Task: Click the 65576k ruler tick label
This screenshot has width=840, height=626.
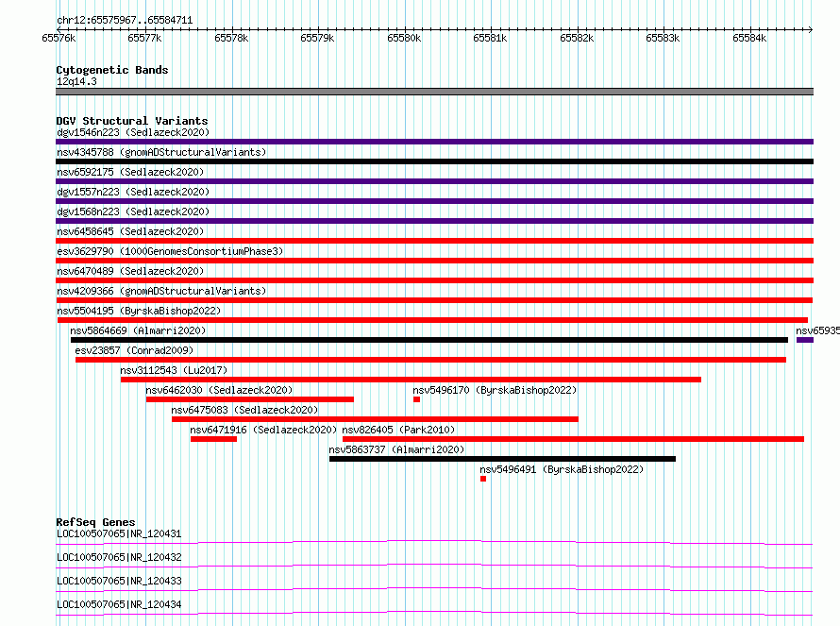Action: click(x=59, y=38)
